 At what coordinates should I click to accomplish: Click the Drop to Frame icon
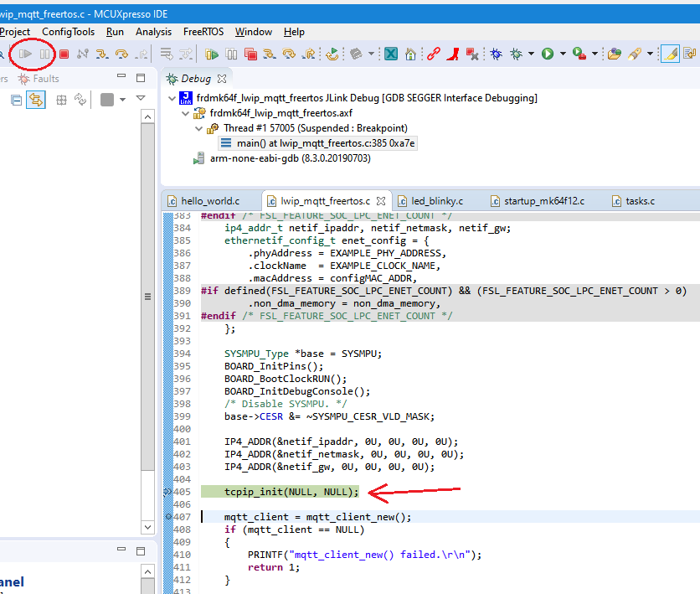pyautogui.click(x=166, y=54)
